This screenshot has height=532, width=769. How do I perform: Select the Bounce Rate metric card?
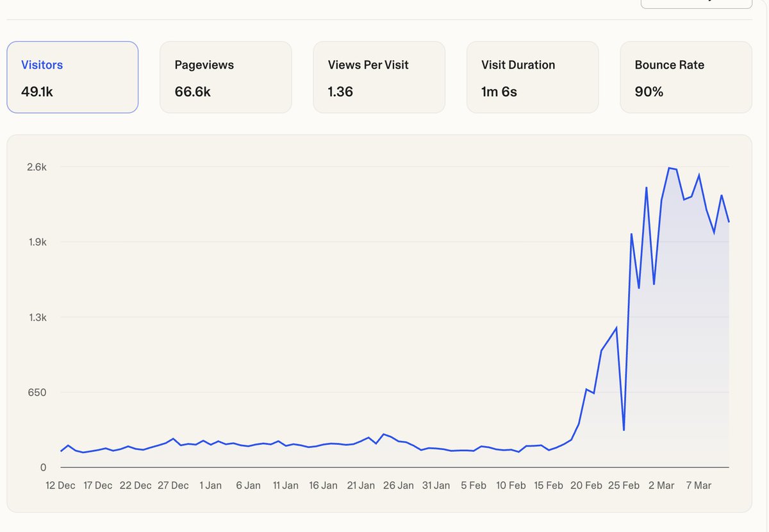(686, 78)
